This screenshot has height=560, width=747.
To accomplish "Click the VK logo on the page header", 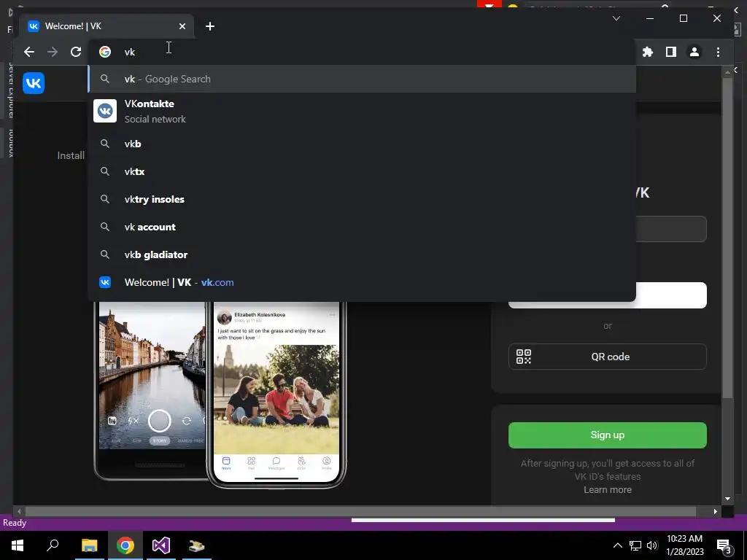I will 34,83.
